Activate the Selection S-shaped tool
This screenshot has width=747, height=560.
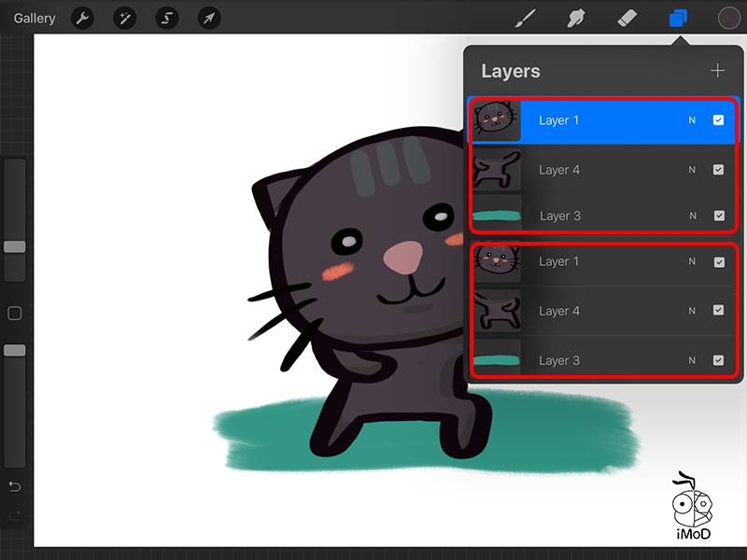167,18
